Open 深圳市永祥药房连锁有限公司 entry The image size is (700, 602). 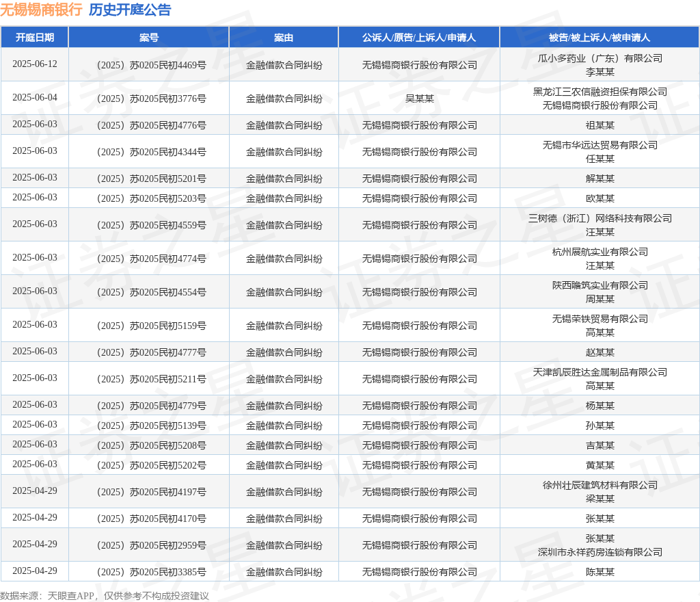600,552
